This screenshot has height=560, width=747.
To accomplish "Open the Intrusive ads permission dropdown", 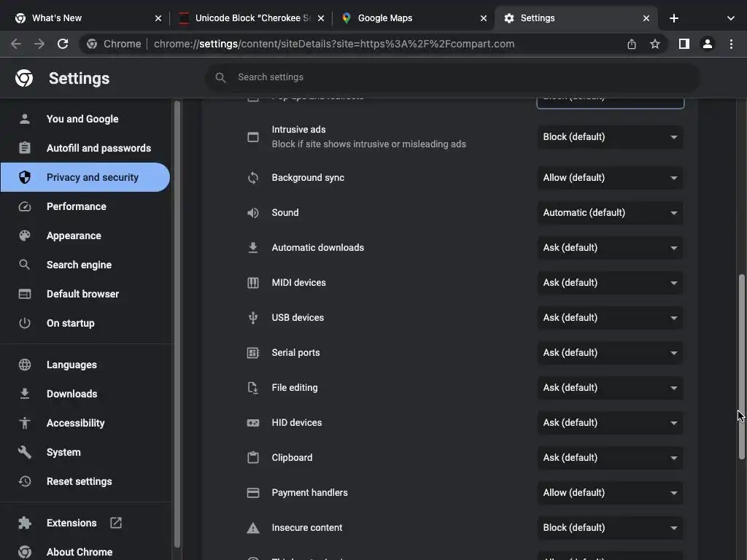I will pos(610,137).
